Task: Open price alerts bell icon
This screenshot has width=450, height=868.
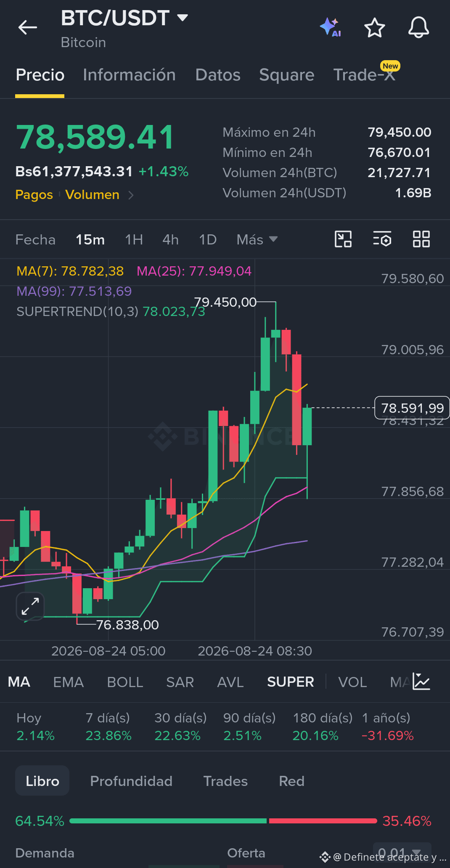Action: pos(418,28)
